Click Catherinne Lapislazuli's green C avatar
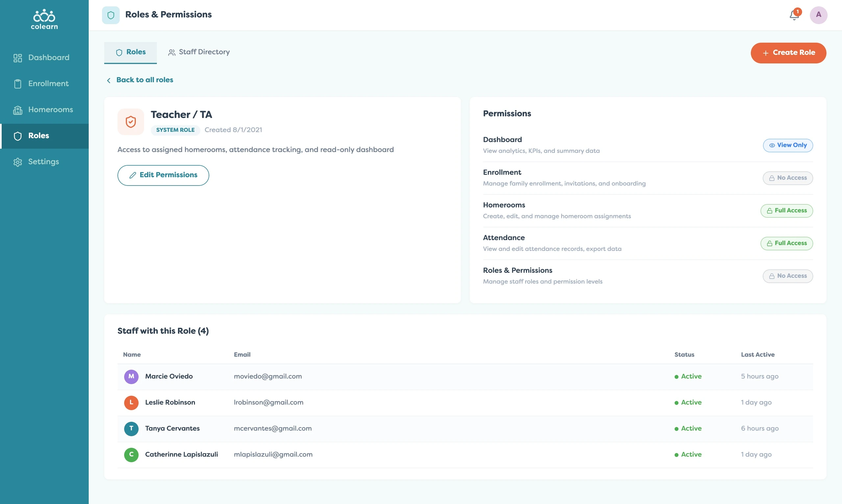This screenshot has height=504, width=842. pos(131,455)
